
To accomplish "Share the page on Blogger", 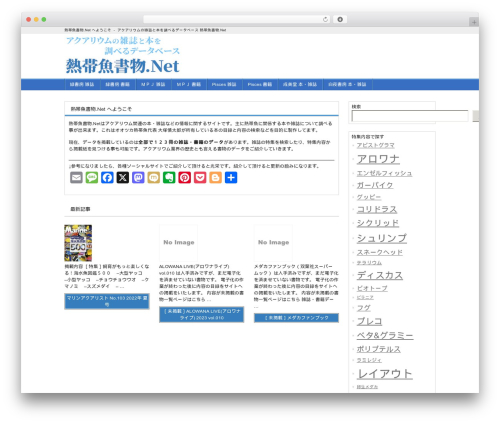I will pyautogui.click(x=216, y=178).
